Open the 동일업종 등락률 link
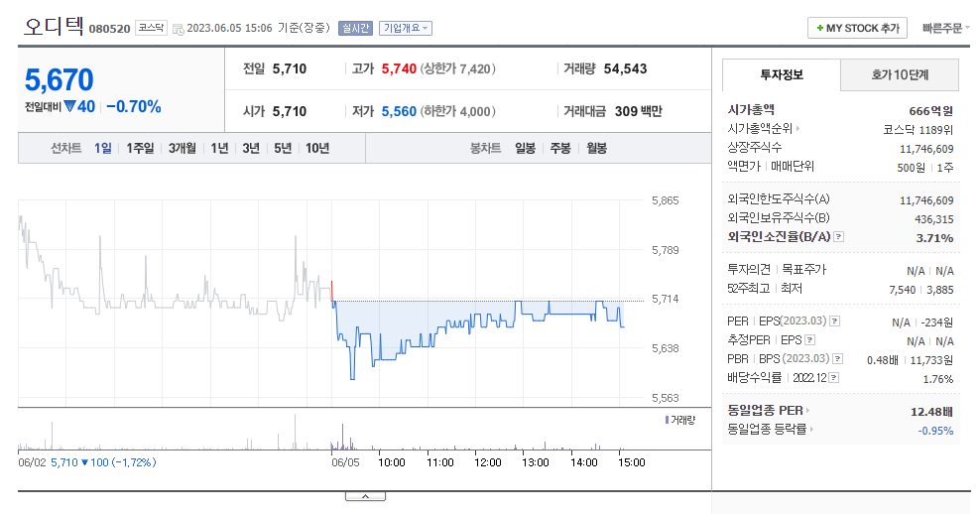This screenshot has width=980, height=514. (767, 429)
